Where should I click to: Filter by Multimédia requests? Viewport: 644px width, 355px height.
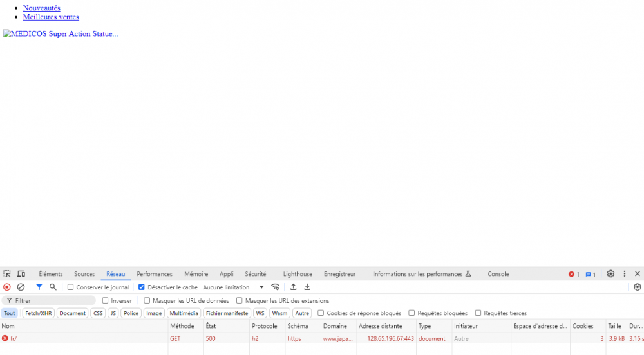pyautogui.click(x=184, y=313)
